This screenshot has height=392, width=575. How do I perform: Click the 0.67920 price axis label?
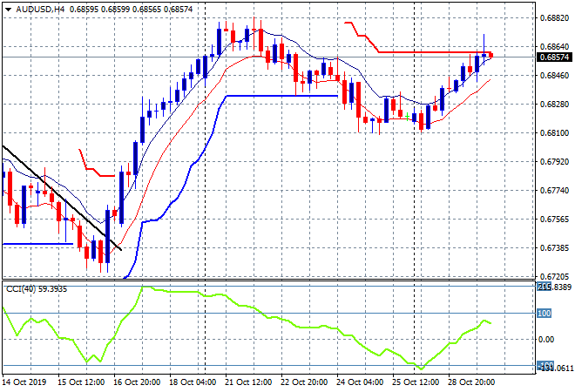(554, 162)
